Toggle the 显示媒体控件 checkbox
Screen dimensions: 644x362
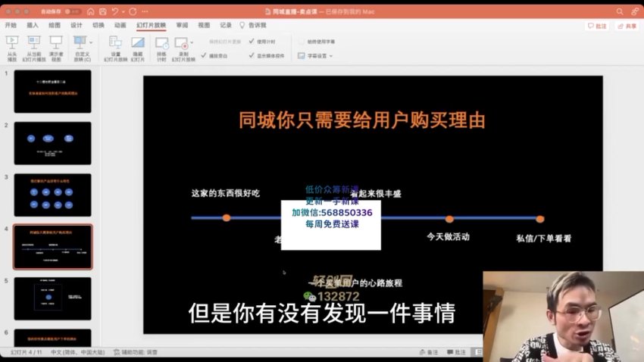252,55
